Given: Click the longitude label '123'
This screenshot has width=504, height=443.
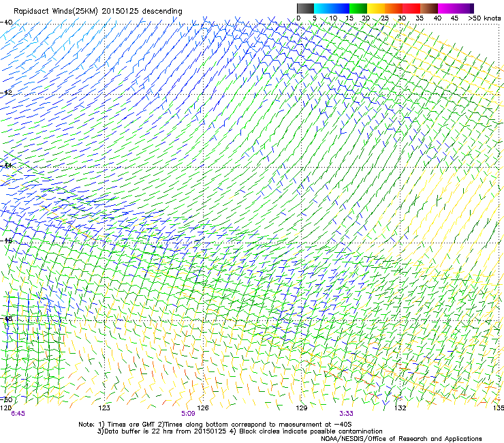Looking at the screenshot, I should [x=104, y=408].
